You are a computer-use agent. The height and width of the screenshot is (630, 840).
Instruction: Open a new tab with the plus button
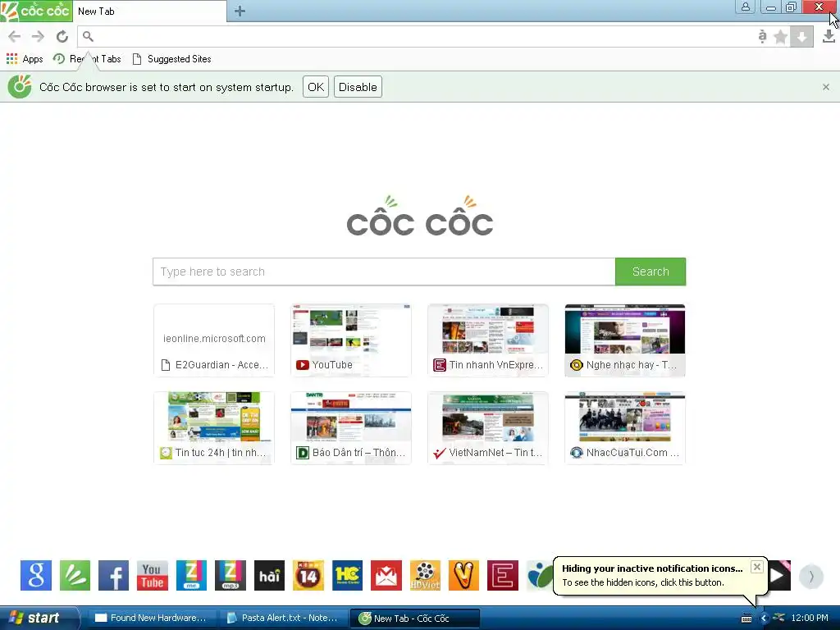coord(240,11)
